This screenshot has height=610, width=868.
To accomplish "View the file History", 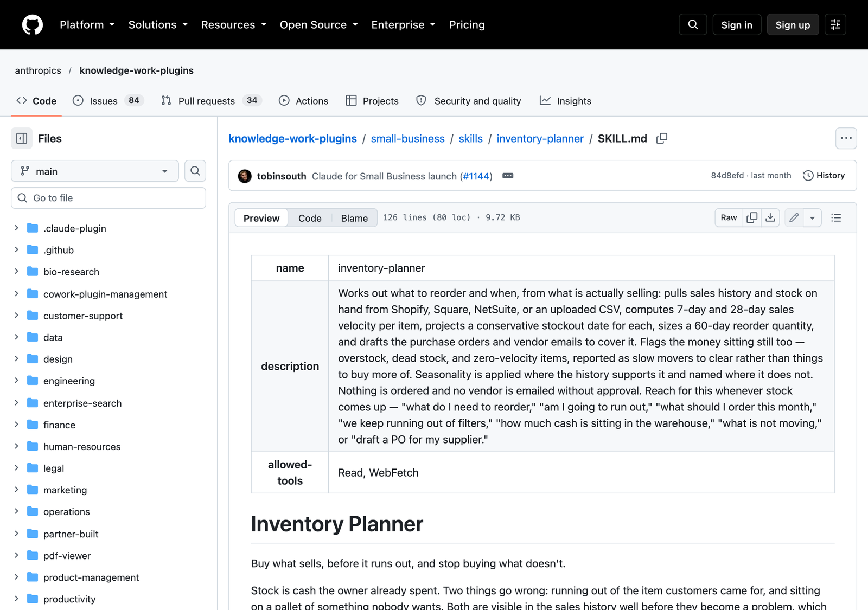I will pos(824,176).
